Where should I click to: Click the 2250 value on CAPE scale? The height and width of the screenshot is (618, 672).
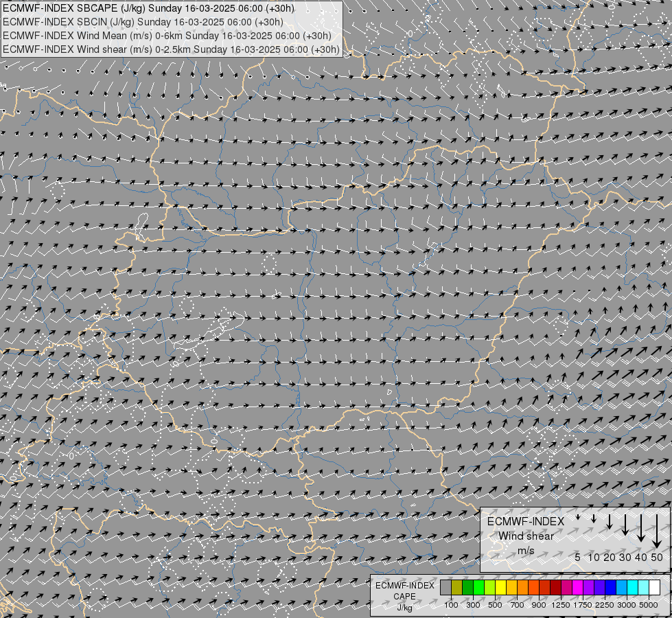click(x=605, y=605)
